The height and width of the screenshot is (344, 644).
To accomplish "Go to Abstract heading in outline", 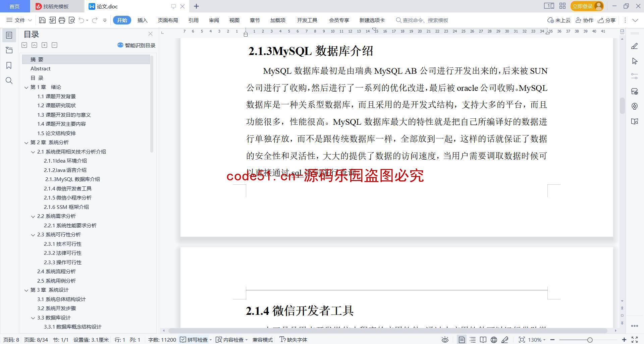I will click(40, 68).
